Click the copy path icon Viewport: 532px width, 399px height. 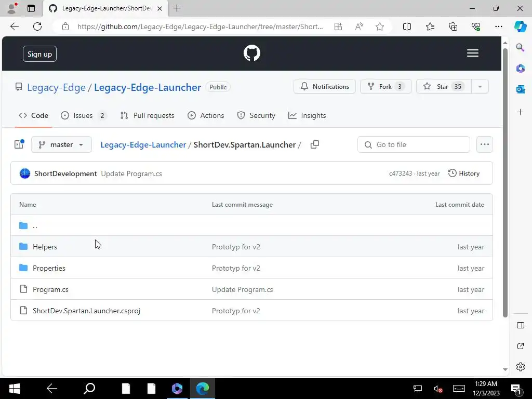[315, 144]
